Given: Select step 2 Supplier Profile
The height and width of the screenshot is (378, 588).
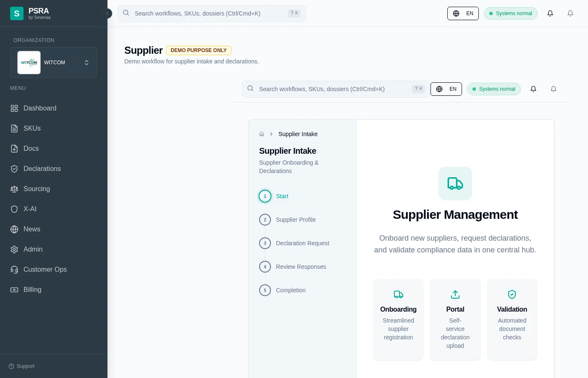Looking at the screenshot, I should [295, 220].
